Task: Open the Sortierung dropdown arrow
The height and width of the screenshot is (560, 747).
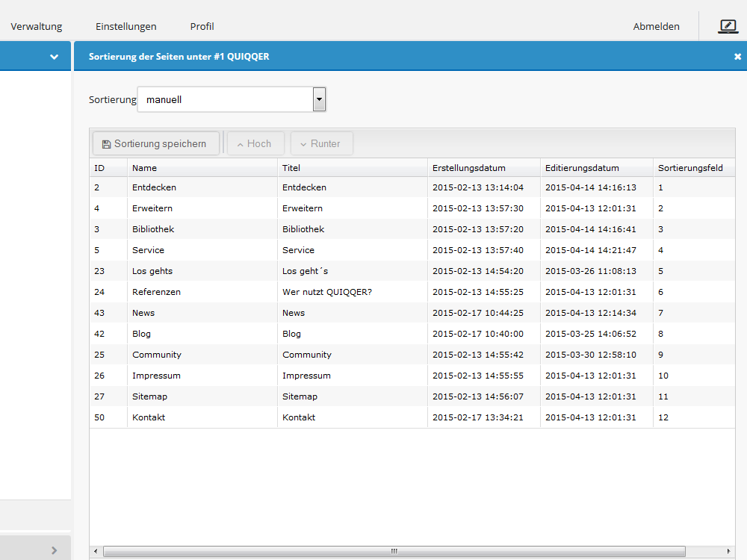Action: (x=319, y=99)
